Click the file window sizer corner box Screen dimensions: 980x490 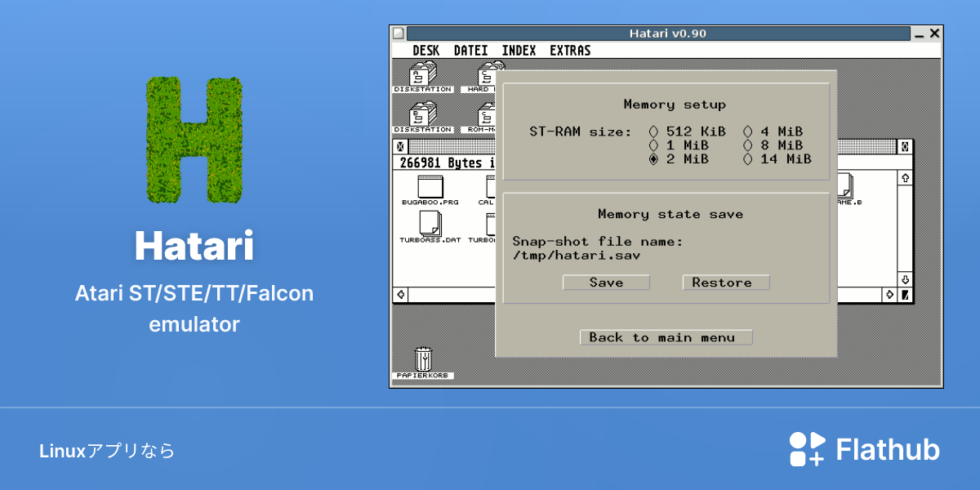coord(905,294)
